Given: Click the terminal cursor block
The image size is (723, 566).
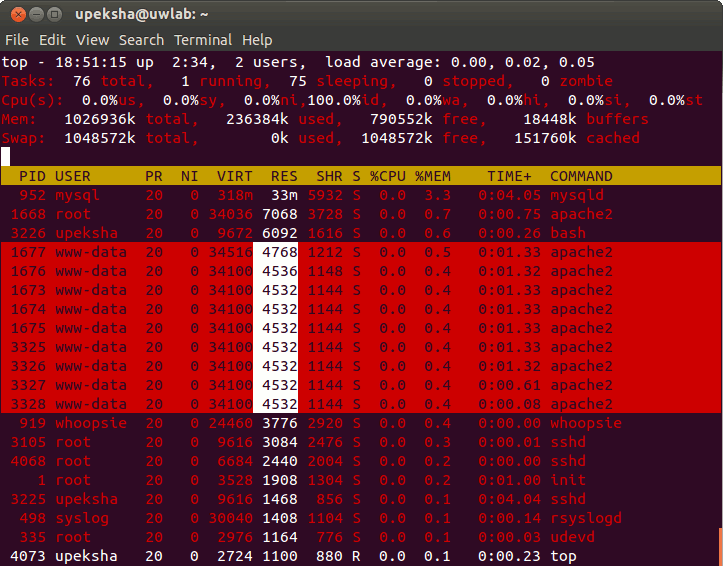Looking at the screenshot, I should click(6, 157).
